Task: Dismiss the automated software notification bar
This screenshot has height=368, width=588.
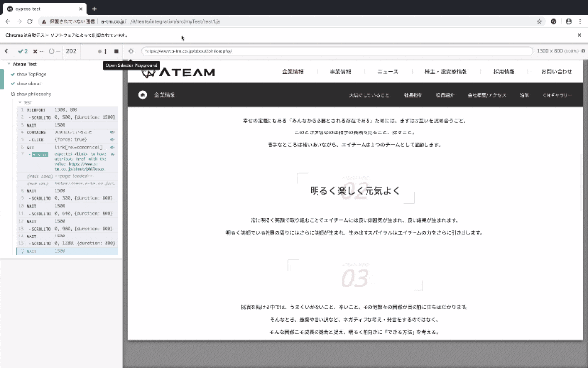Action: [579, 35]
